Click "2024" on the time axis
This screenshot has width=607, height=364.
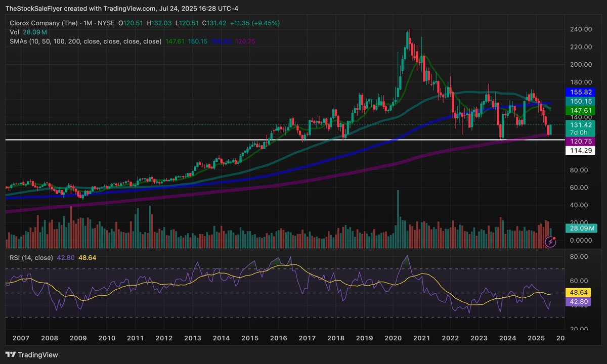pyautogui.click(x=508, y=338)
